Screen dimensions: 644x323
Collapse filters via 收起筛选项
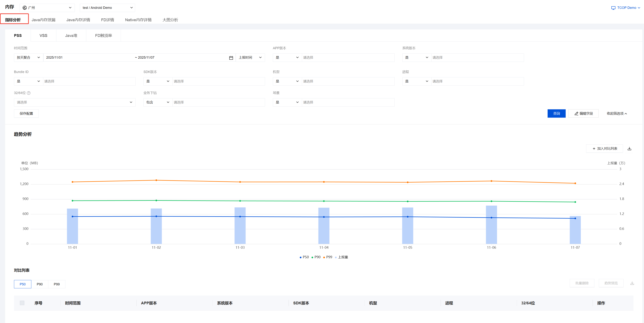point(617,114)
